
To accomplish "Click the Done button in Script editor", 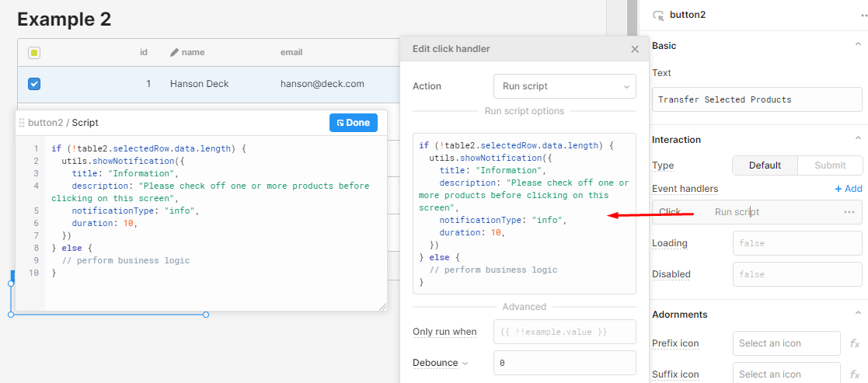I will [354, 123].
